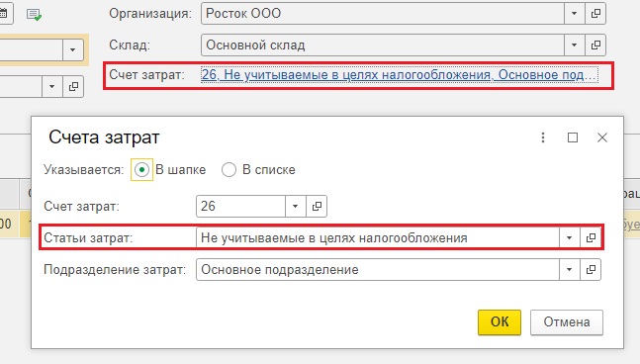Expand the Статьи затрат dropdown
The height and width of the screenshot is (364, 640).
point(570,237)
